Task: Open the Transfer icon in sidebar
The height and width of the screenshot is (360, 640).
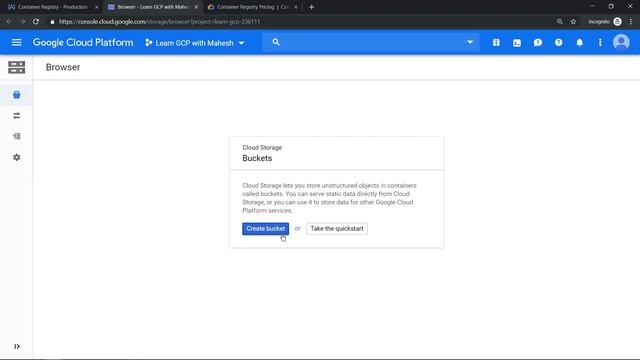Action: pyautogui.click(x=16, y=116)
